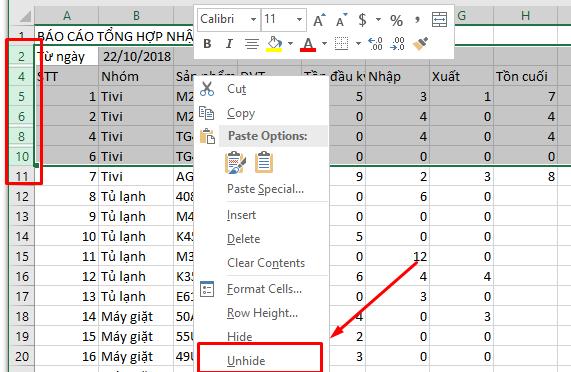Click the Nhóm header cell
This screenshot has width=571, height=372.
coord(136,76)
